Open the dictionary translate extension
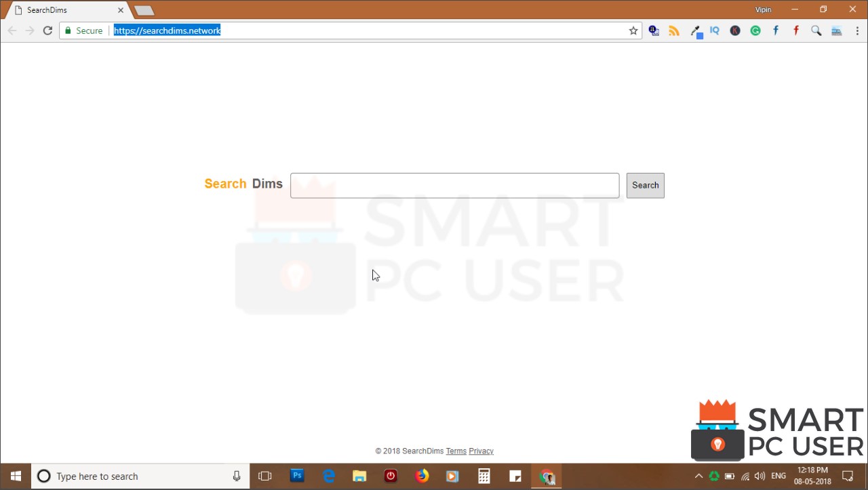868x490 pixels. [x=654, y=30]
